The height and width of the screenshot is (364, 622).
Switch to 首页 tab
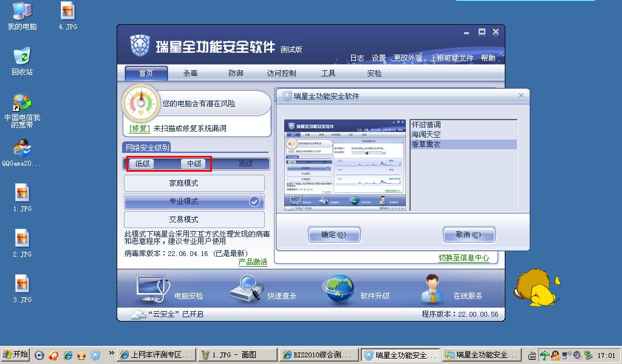point(146,73)
